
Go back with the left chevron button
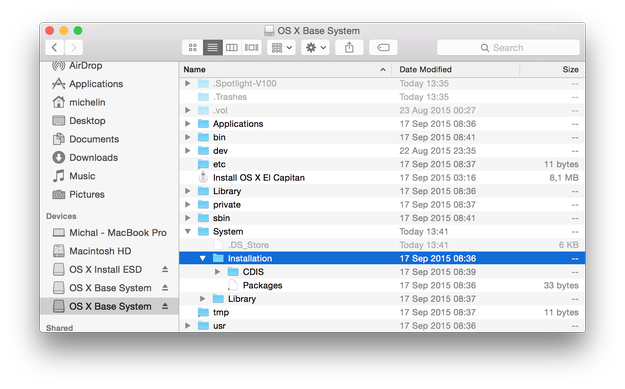click(x=55, y=47)
